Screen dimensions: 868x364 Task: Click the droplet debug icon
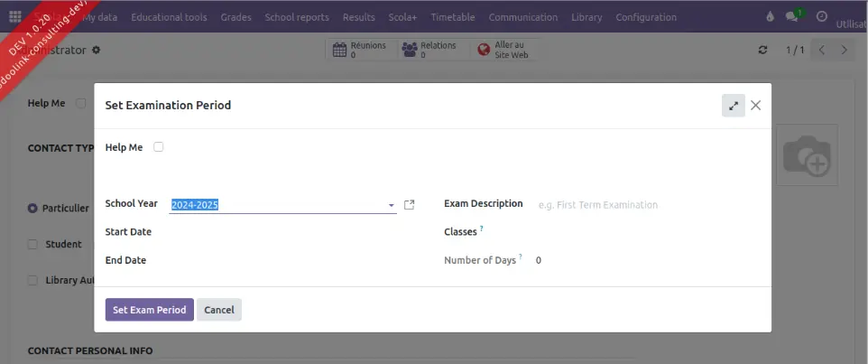(770, 17)
